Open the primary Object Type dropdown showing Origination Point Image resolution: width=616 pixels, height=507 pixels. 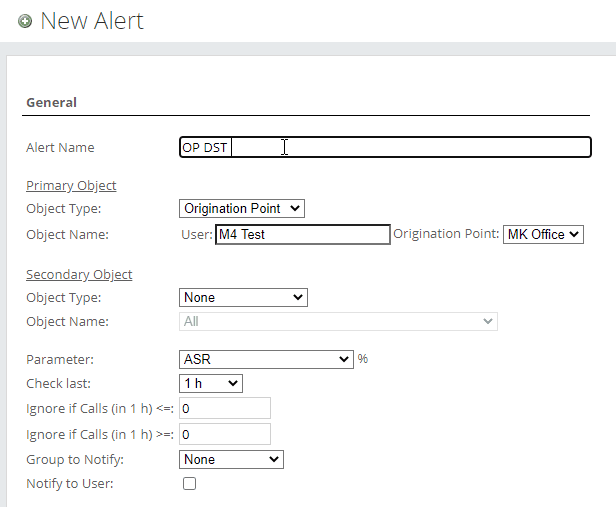pyautogui.click(x=242, y=209)
